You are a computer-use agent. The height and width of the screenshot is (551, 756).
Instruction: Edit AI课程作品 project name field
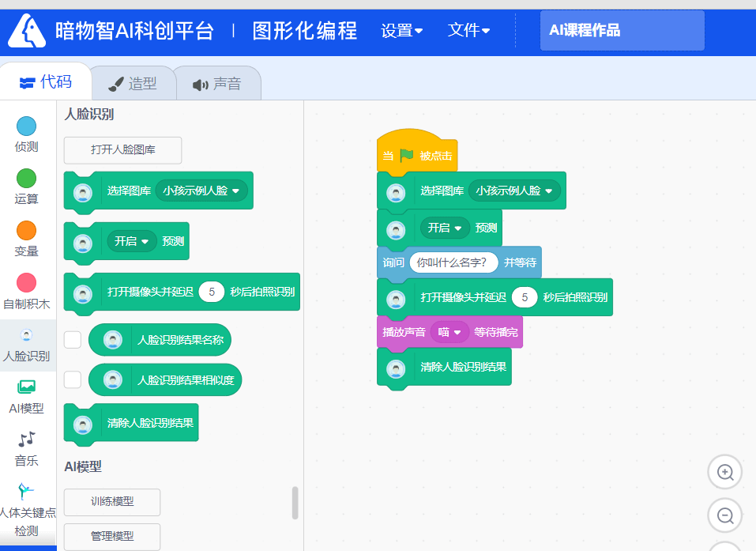(x=622, y=30)
